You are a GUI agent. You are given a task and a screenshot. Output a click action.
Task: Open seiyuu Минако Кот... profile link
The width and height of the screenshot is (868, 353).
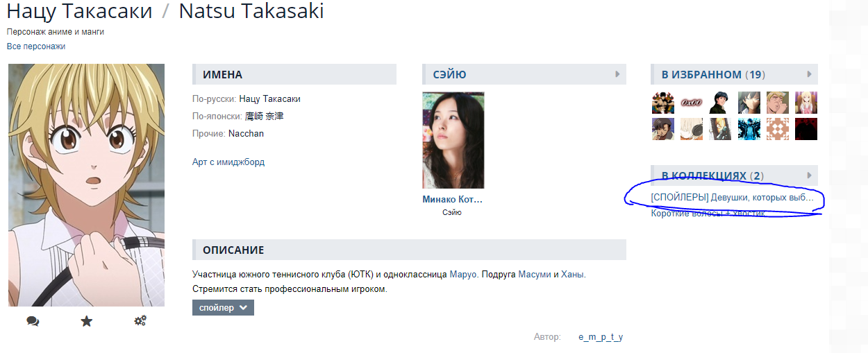[452, 199]
